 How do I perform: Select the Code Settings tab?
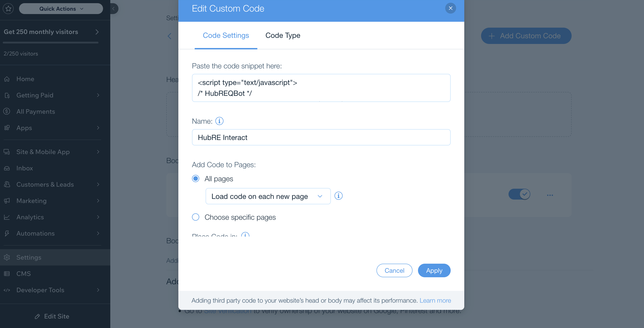[226, 35]
